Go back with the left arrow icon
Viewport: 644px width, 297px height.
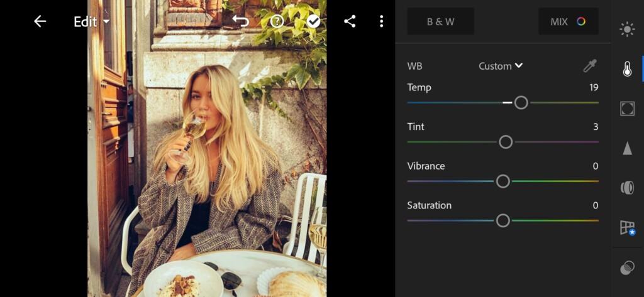(x=40, y=21)
